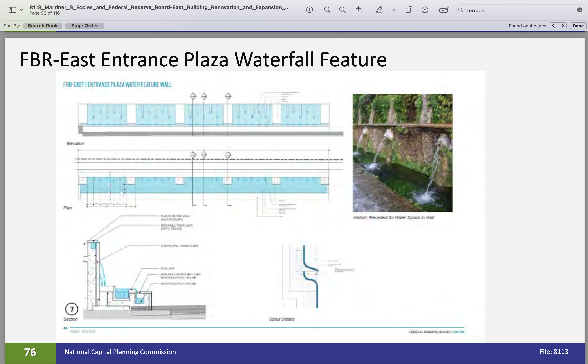Go to previous search result
The height and width of the screenshot is (364, 588).
554,26
